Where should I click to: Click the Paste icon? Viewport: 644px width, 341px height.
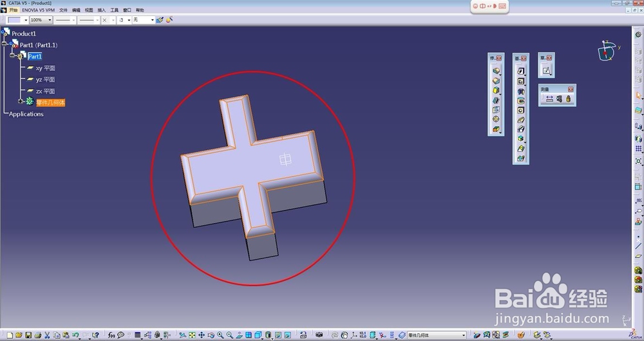66,335
